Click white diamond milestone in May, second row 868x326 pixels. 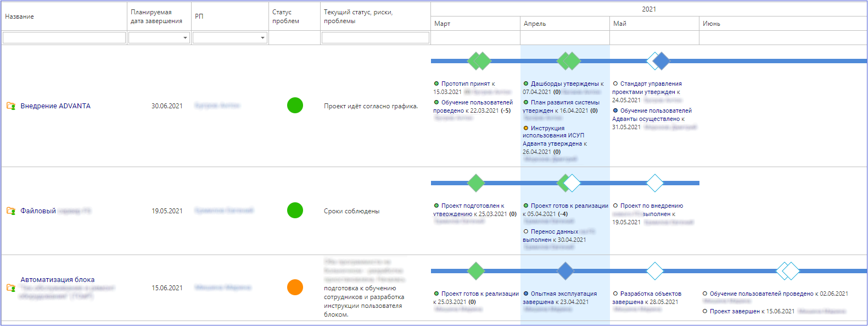[x=654, y=183]
